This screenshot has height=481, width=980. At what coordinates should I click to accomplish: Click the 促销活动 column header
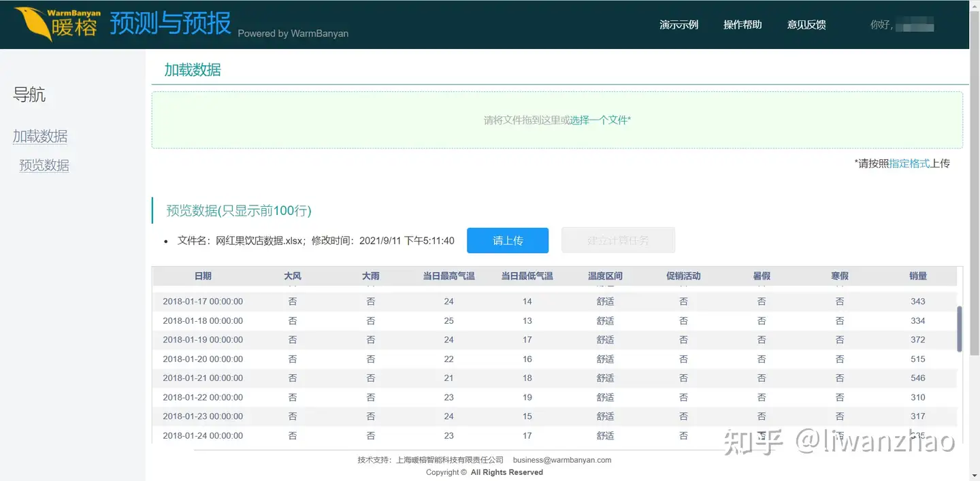click(x=683, y=276)
